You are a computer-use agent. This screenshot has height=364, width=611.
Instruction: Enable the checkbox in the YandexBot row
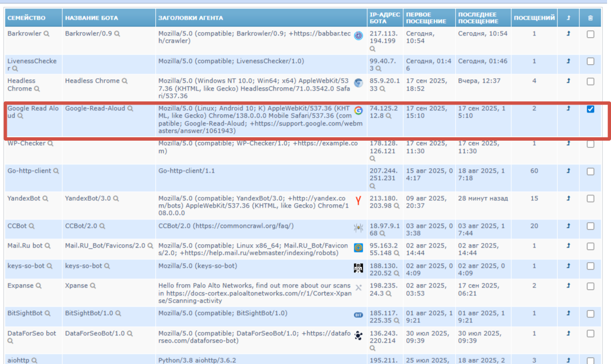point(590,199)
